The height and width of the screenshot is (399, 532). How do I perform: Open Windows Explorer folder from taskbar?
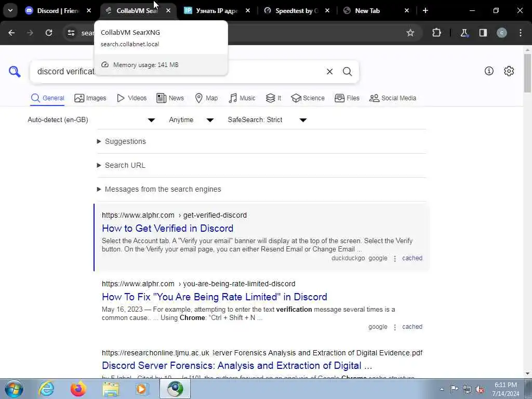click(111, 390)
